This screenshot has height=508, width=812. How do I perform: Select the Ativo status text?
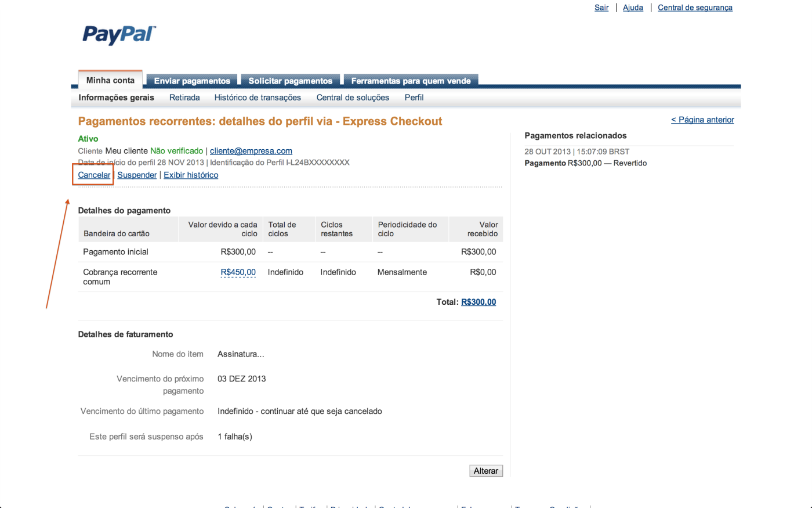[88, 139]
